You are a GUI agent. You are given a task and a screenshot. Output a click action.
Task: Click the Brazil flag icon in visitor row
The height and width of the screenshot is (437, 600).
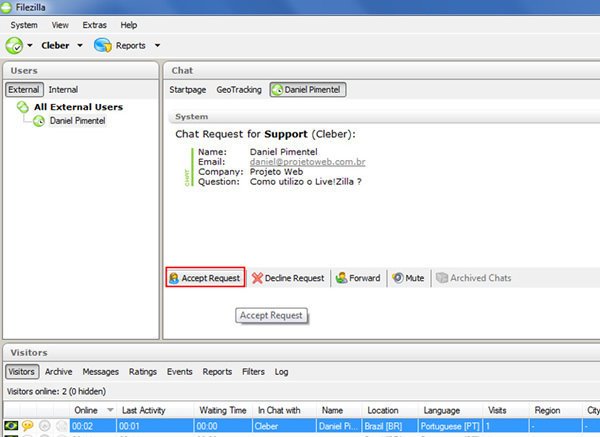[12, 426]
